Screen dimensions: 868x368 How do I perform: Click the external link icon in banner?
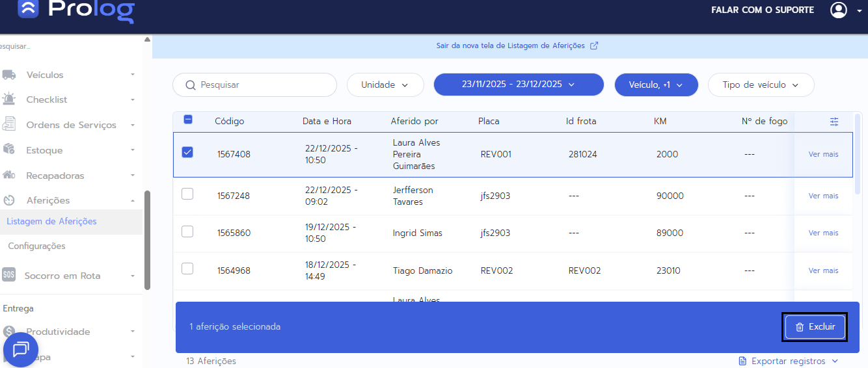tap(593, 46)
